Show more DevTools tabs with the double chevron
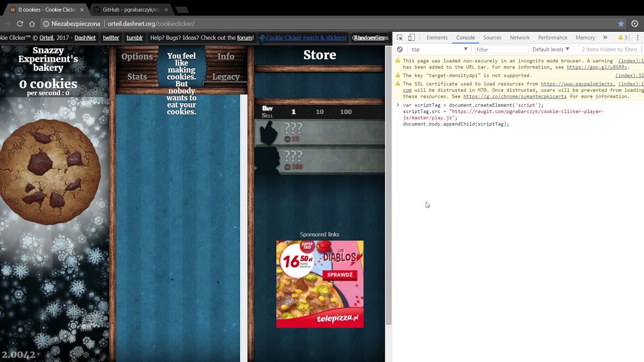 (x=605, y=38)
